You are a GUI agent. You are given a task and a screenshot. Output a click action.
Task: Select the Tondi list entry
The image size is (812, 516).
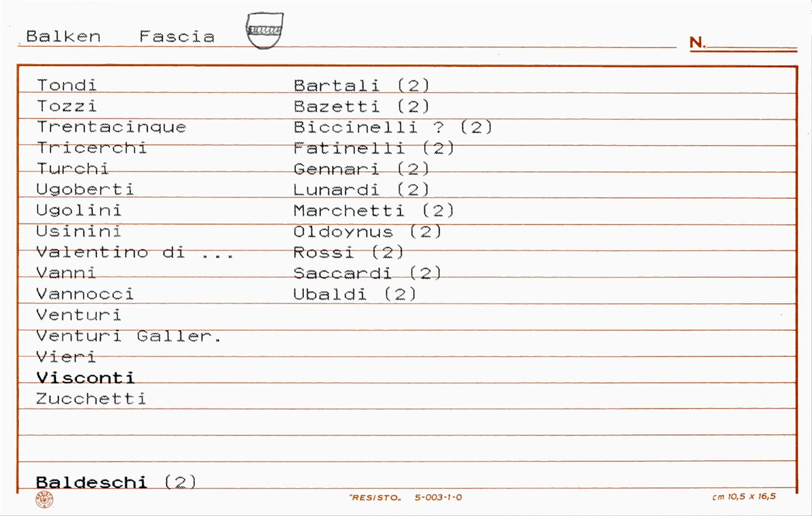(x=66, y=85)
